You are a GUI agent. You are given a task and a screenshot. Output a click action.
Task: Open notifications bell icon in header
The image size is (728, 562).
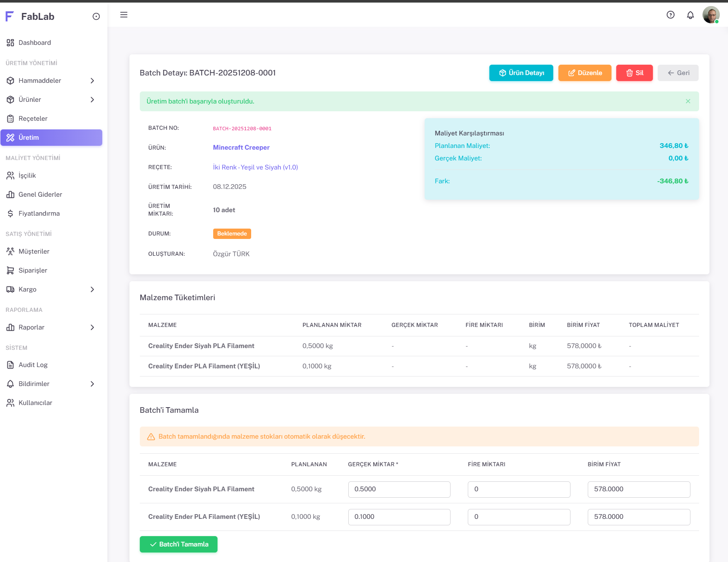click(690, 15)
